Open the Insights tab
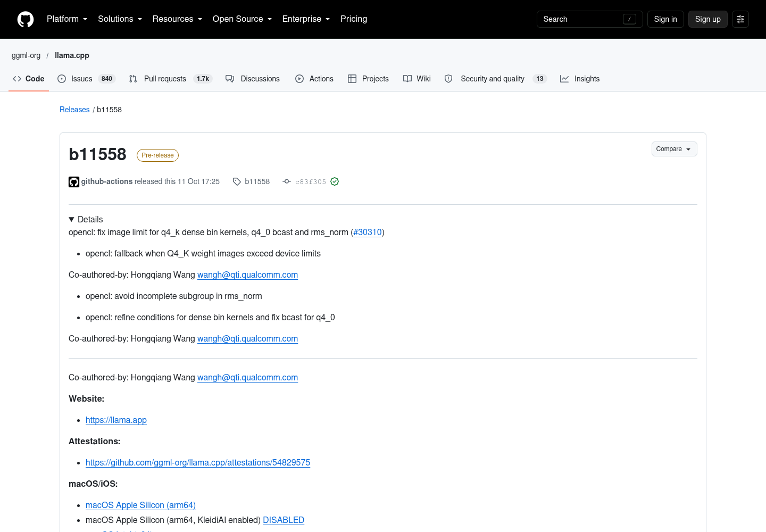Screen dimensions: 766x532 (x=580, y=79)
